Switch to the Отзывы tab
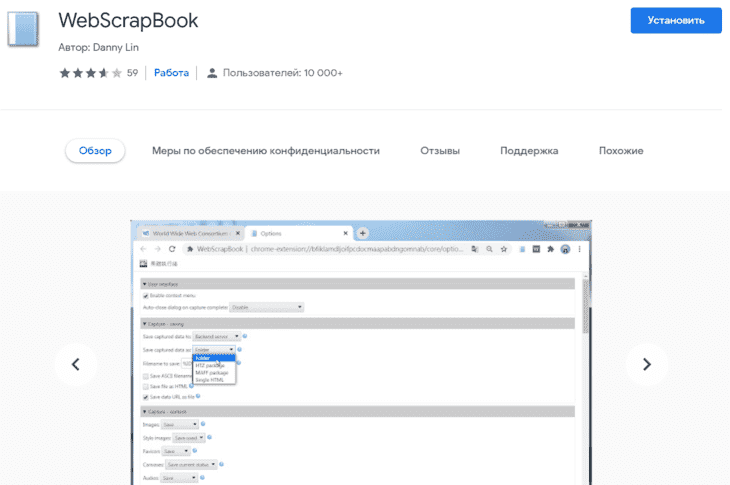 (440, 151)
